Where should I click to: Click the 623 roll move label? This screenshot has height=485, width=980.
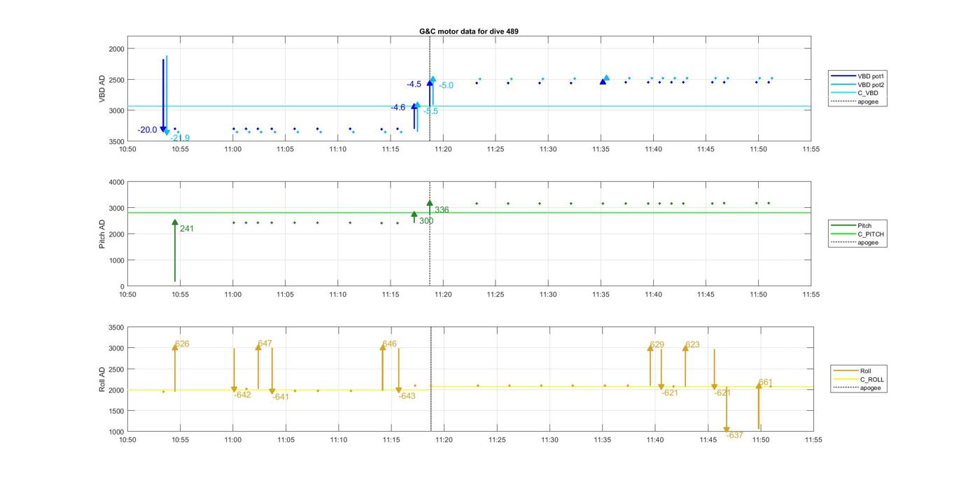coord(692,344)
